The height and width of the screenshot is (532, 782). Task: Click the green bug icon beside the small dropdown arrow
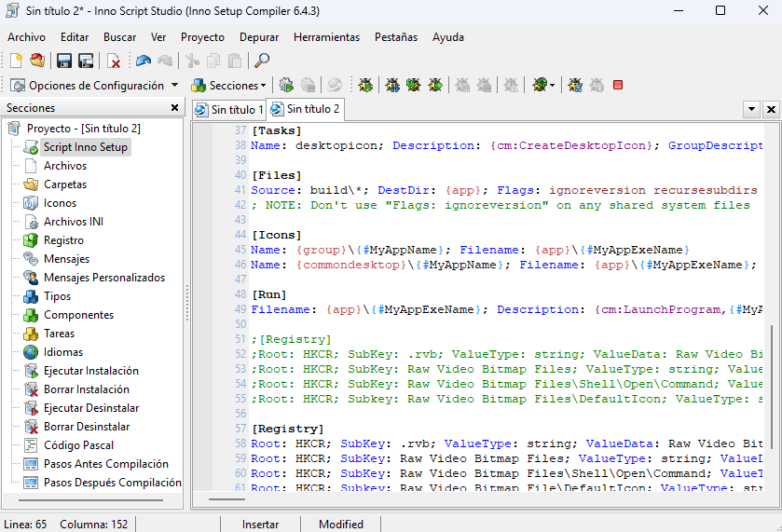[x=540, y=85]
